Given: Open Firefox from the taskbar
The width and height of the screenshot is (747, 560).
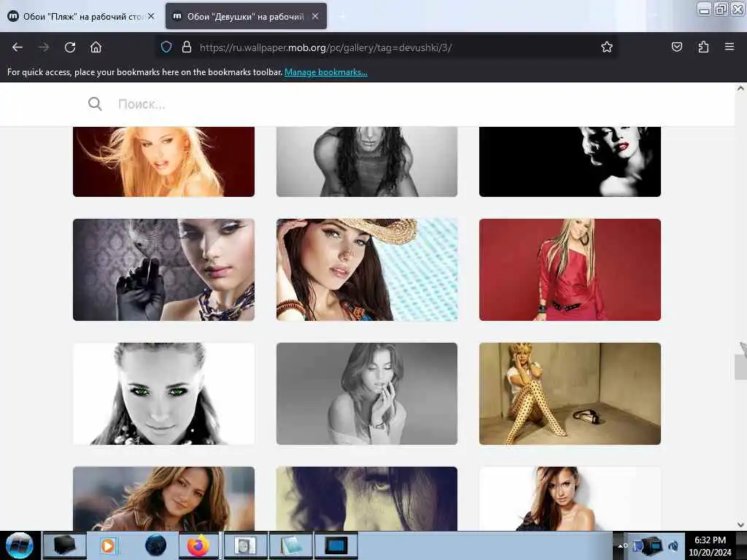Looking at the screenshot, I should click(198, 545).
